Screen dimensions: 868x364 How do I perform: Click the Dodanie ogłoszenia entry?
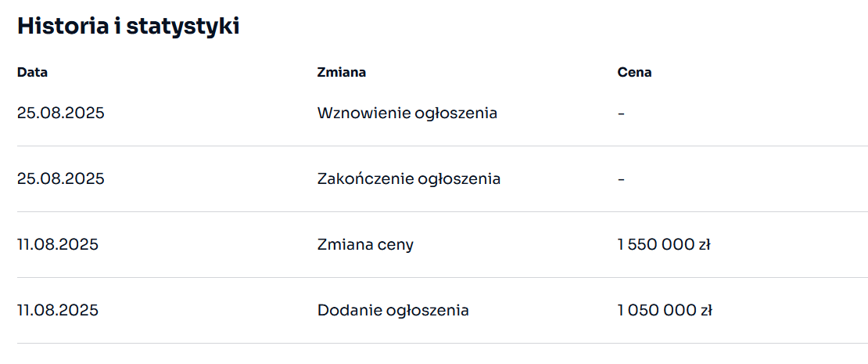[393, 310]
